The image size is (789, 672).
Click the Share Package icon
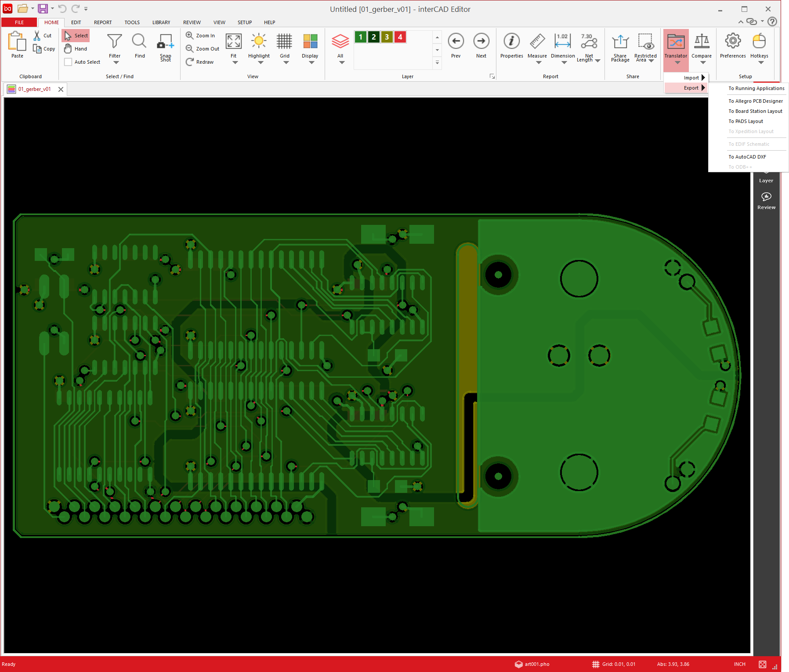(620, 41)
